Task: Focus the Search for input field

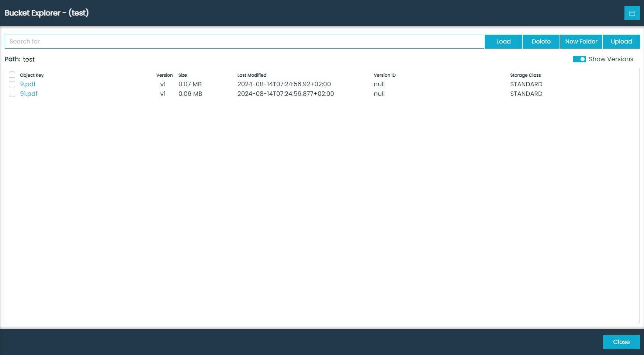Action: pyautogui.click(x=244, y=42)
